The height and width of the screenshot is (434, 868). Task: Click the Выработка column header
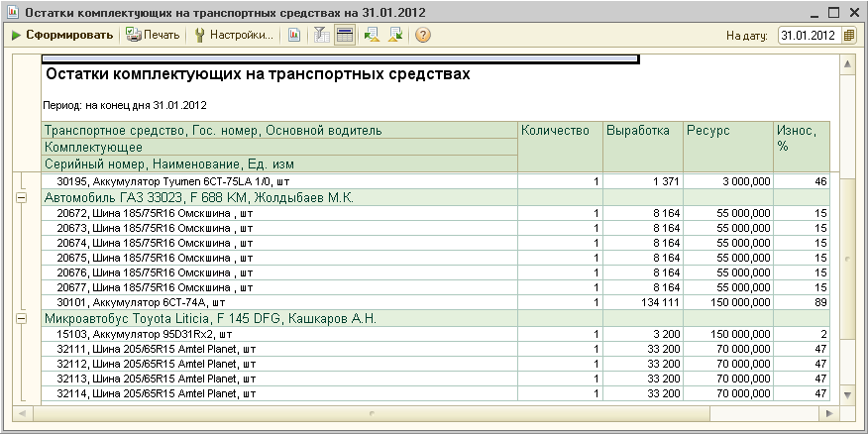[642, 131]
